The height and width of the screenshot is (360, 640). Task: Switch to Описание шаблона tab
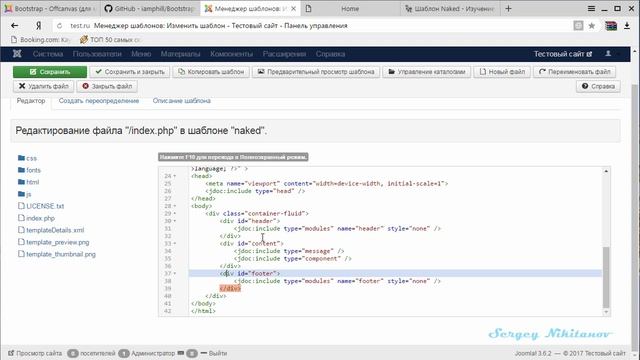pos(182,101)
